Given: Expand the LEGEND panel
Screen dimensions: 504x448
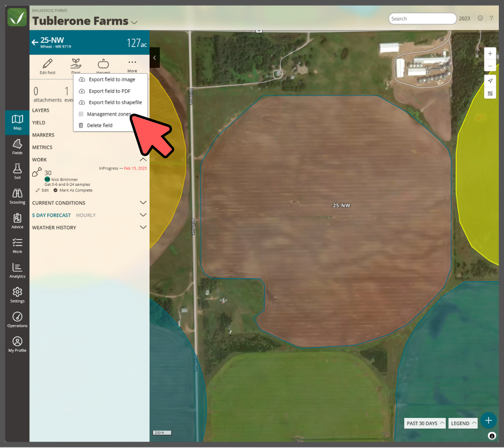Looking at the screenshot, I should coord(463,423).
